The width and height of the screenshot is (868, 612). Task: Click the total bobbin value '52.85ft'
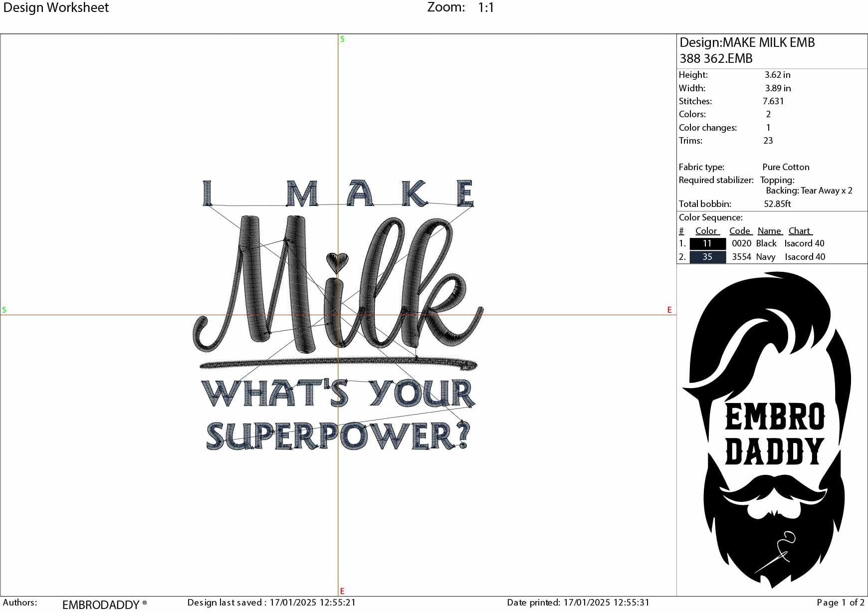(777, 204)
